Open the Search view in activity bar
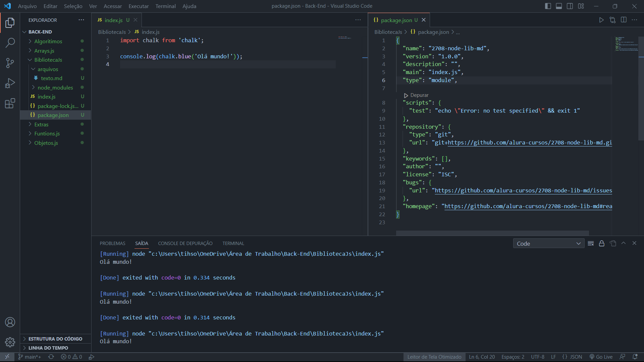Screen dimensions: 644x362 10,43
